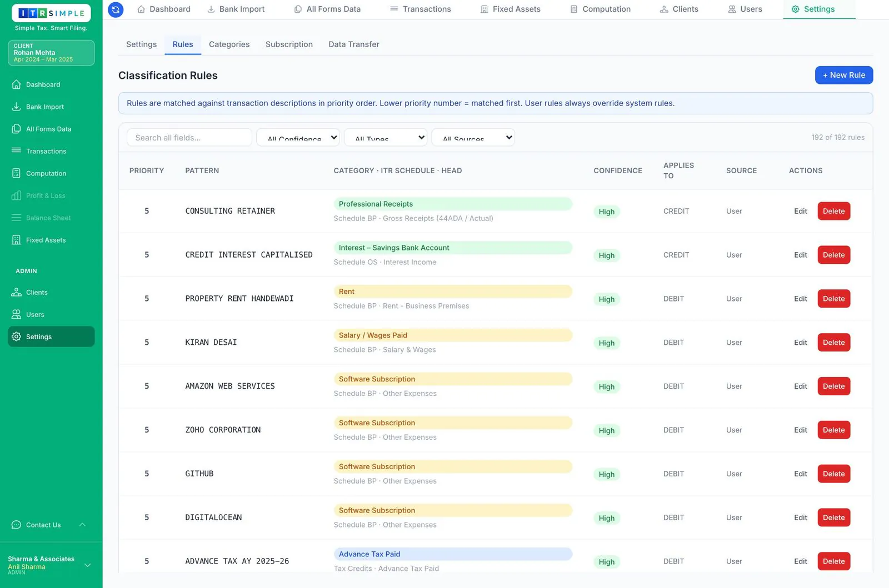Click the Balance Sheet icon in sidebar

point(17,218)
